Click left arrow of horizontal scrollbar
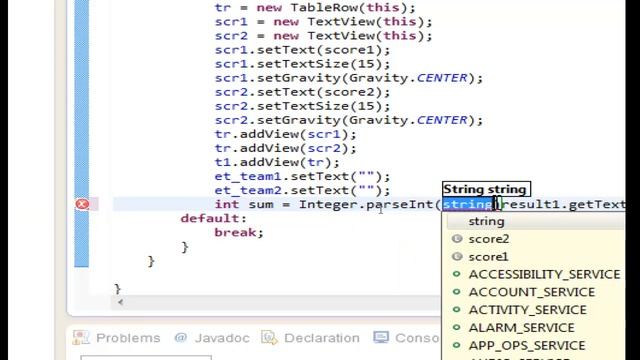640x360 pixels. click(120, 302)
